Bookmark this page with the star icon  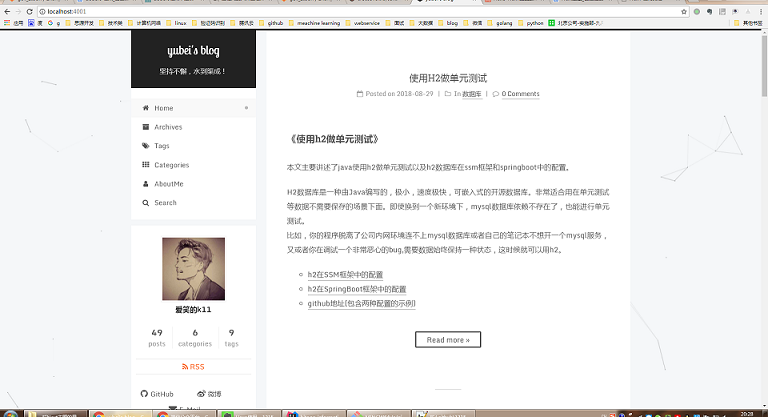pyautogui.click(x=684, y=12)
